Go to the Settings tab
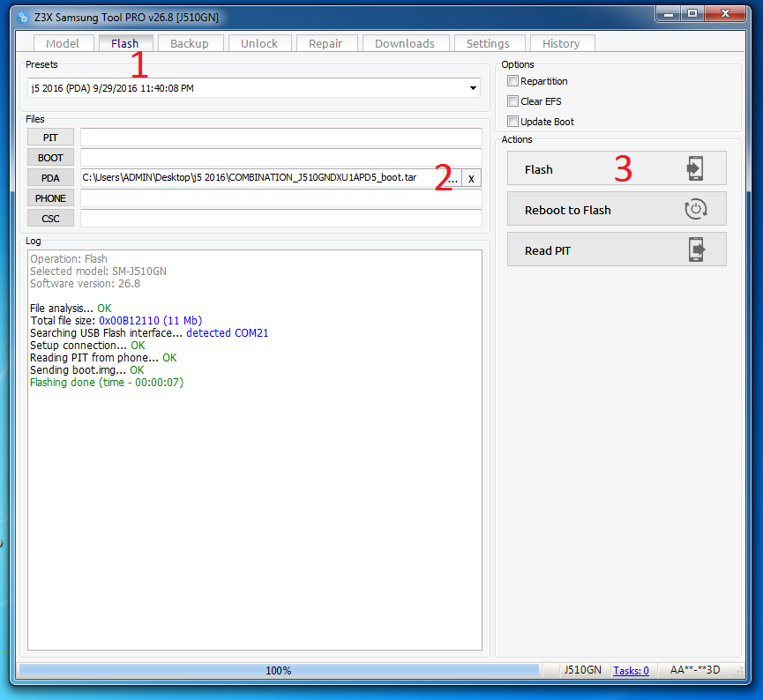Image resolution: width=763 pixels, height=700 pixels. (488, 43)
